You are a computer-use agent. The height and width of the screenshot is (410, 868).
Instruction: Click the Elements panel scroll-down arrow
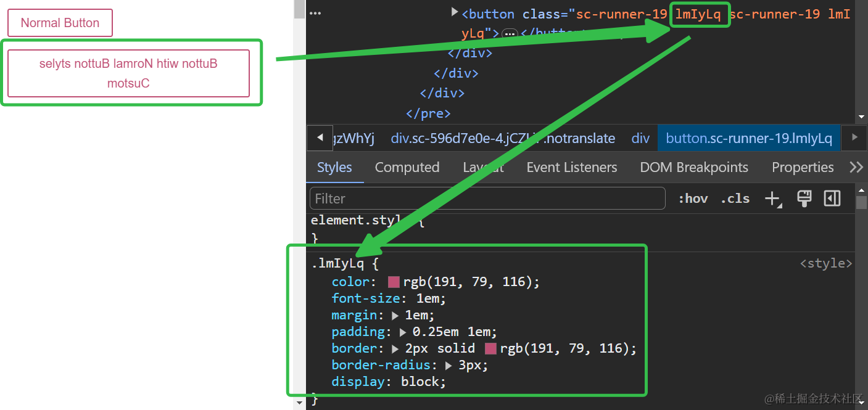(x=861, y=117)
